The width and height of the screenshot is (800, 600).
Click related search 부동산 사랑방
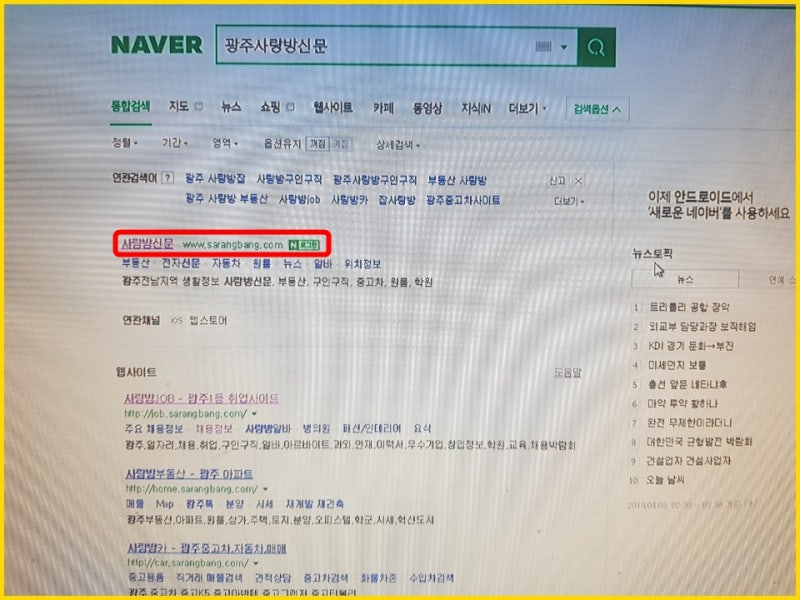pyautogui.click(x=457, y=181)
